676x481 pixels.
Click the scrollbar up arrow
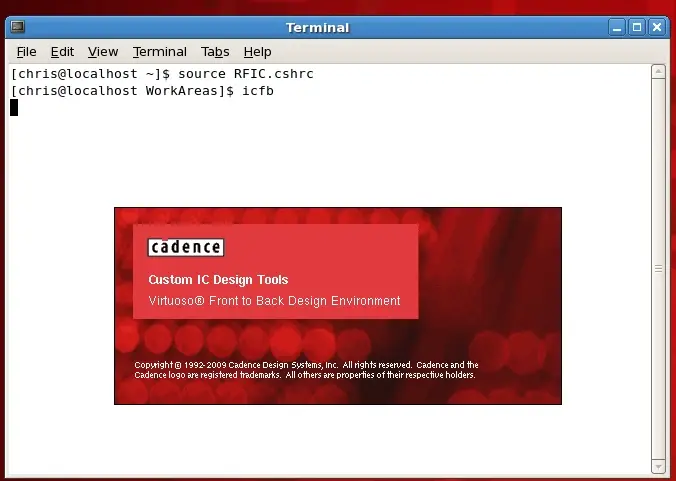coord(658,72)
